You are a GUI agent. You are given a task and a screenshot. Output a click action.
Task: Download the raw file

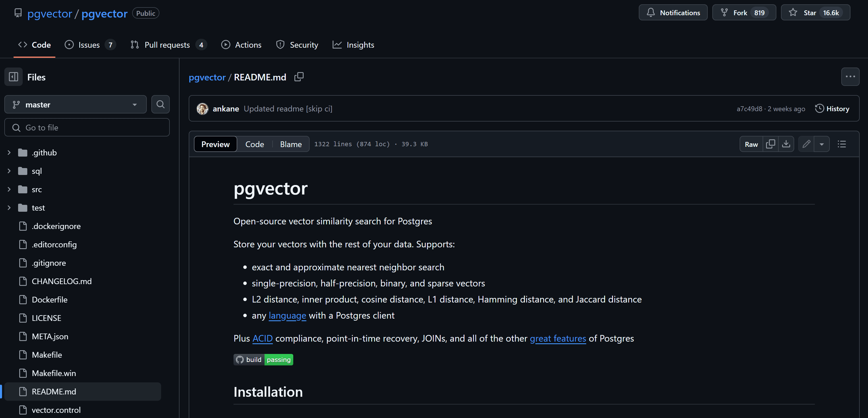[786, 144]
